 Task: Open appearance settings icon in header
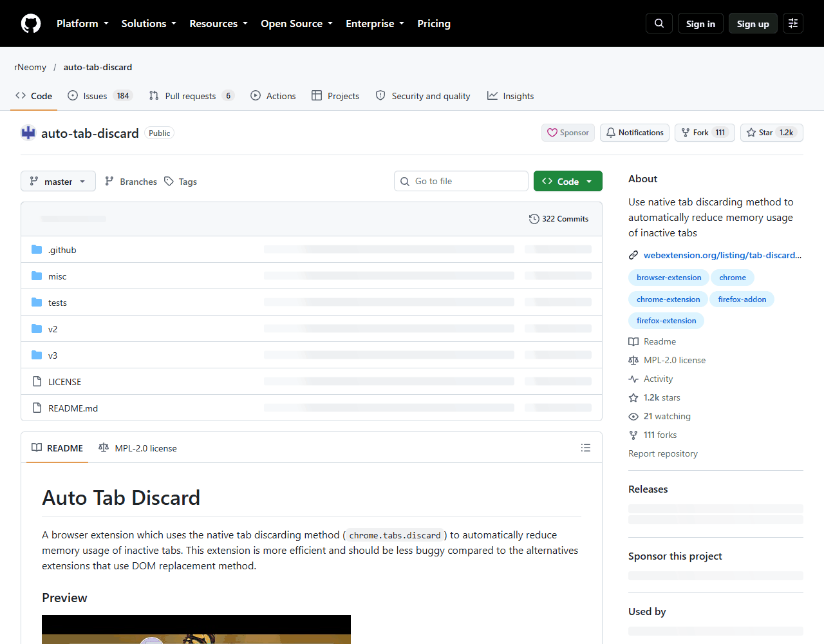793,23
